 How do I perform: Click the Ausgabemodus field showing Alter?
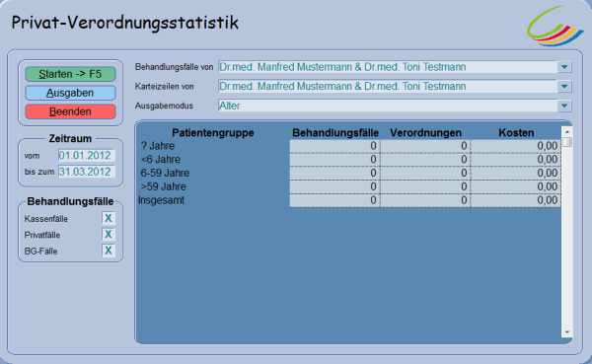pos(388,106)
